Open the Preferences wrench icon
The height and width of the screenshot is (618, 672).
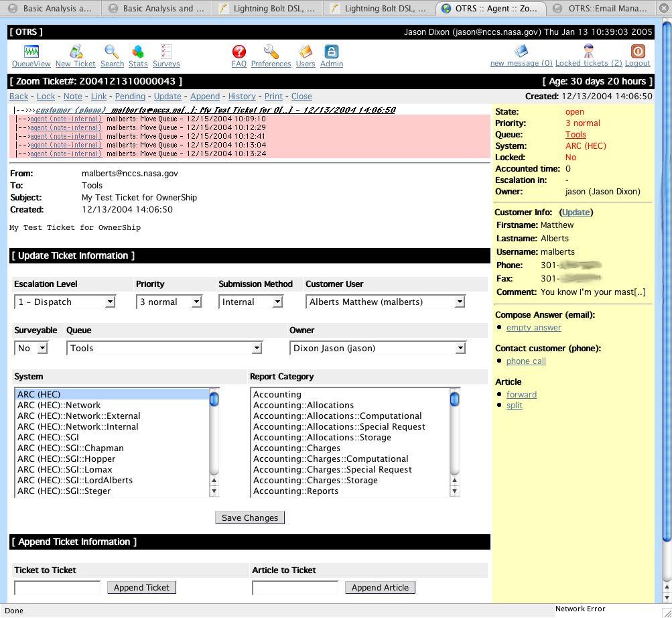271,52
